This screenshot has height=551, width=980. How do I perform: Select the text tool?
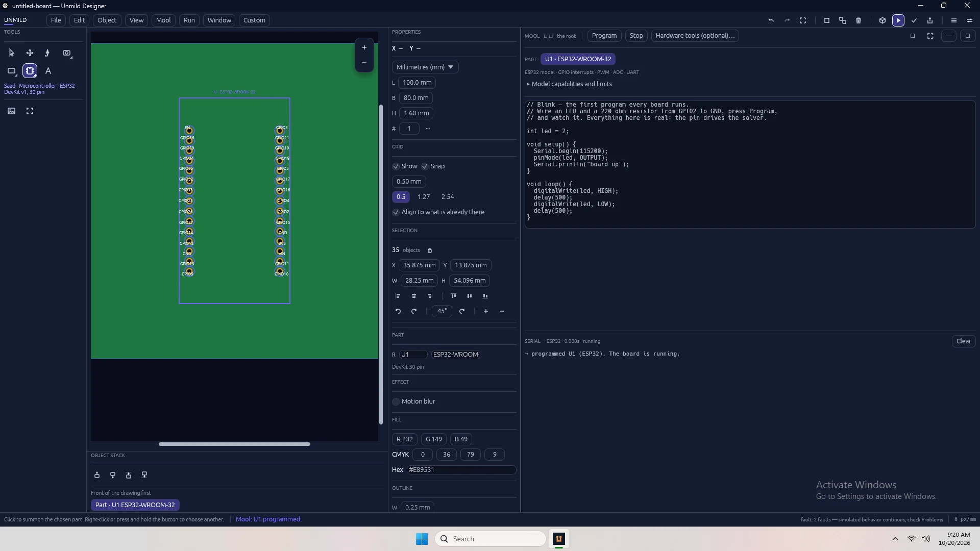(x=48, y=71)
